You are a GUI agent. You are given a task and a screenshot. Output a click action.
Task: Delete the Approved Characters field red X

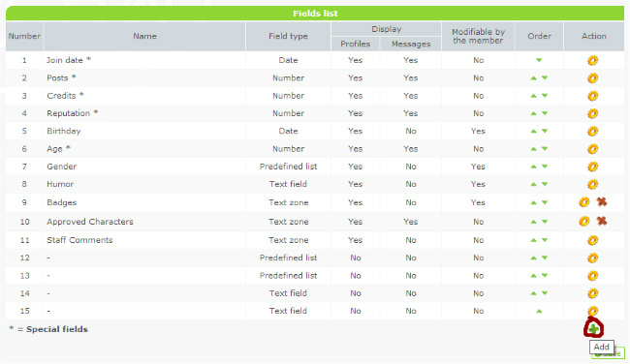tap(602, 221)
